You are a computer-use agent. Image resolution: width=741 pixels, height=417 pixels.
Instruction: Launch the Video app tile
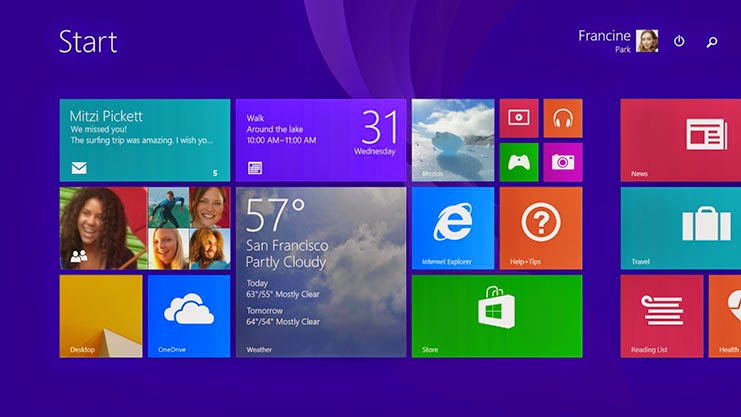(x=519, y=118)
